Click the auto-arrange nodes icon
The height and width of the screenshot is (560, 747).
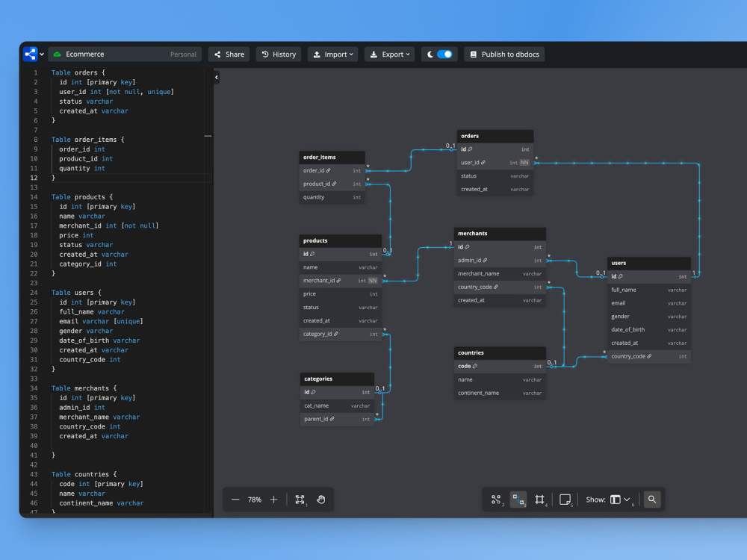point(497,500)
